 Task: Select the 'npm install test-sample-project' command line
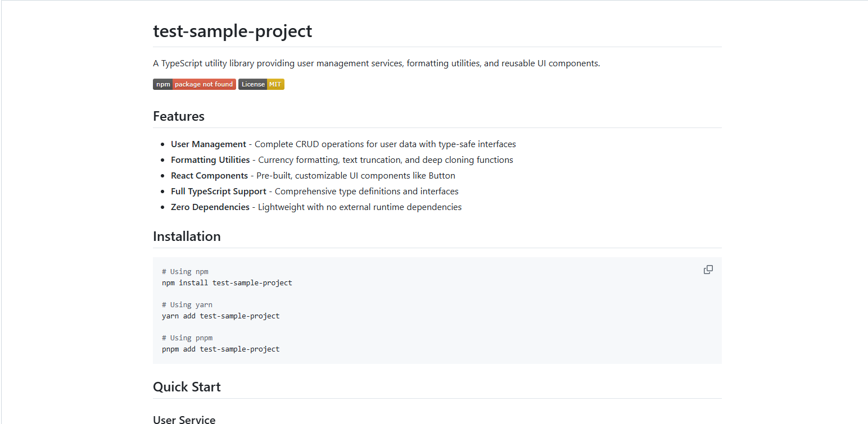(227, 282)
